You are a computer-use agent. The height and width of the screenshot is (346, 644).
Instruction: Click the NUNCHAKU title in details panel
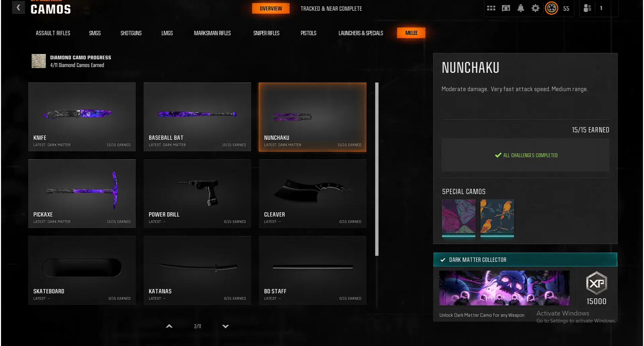click(470, 68)
